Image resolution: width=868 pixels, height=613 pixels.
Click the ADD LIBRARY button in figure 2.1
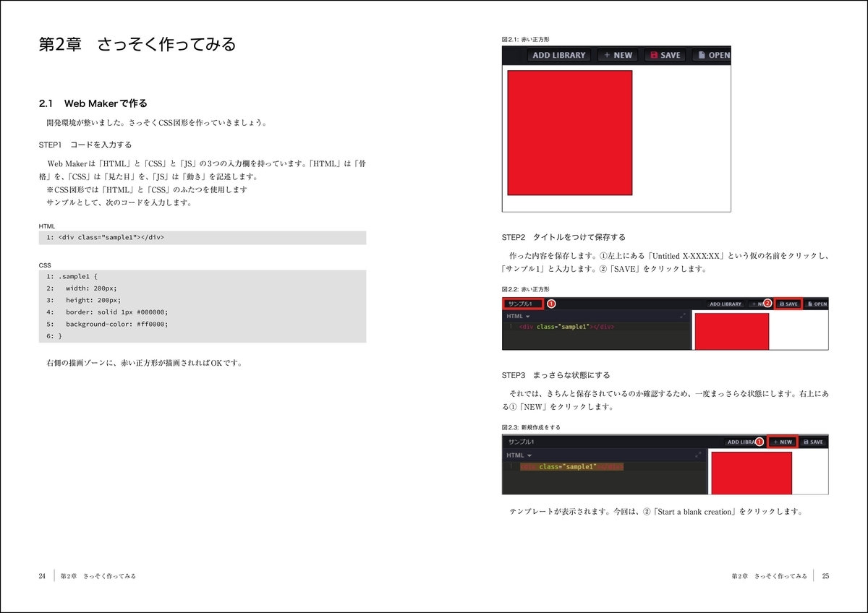[559, 55]
